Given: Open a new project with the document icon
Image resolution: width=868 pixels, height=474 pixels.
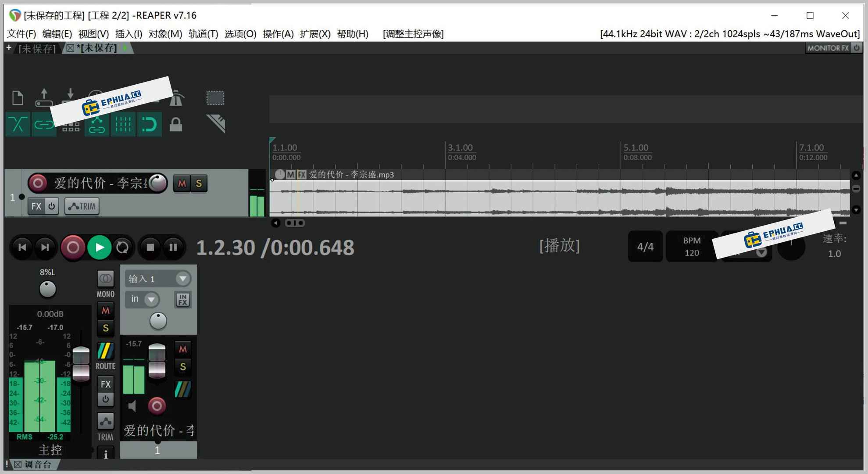Looking at the screenshot, I should pyautogui.click(x=18, y=97).
